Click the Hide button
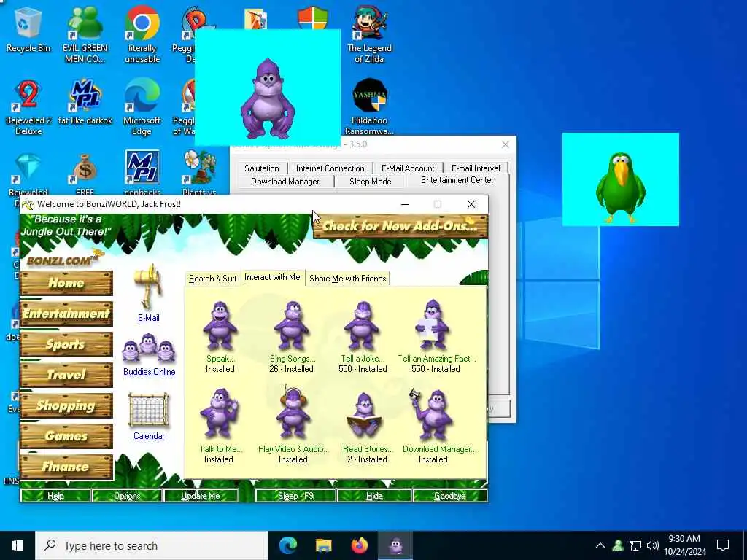Viewport: 747px width, 560px height. [374, 496]
